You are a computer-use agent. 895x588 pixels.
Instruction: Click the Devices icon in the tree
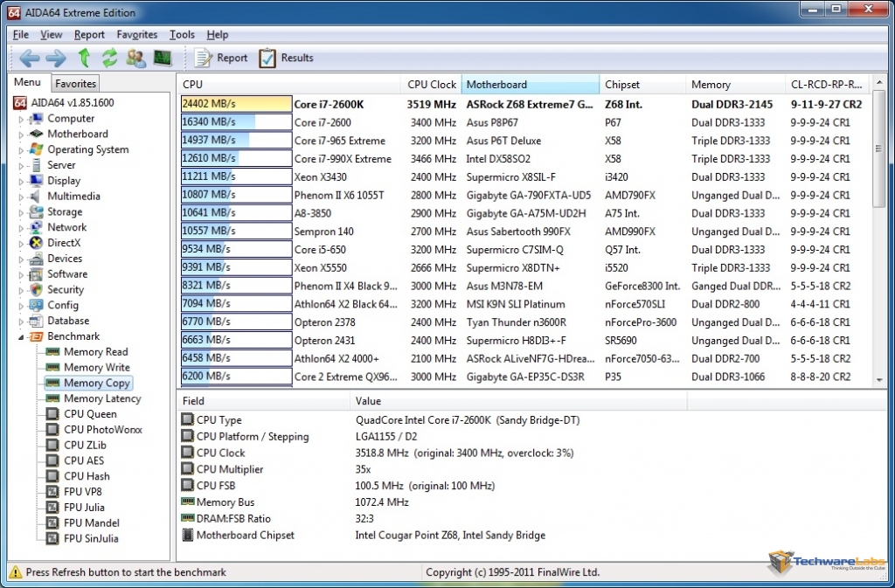tap(36, 259)
